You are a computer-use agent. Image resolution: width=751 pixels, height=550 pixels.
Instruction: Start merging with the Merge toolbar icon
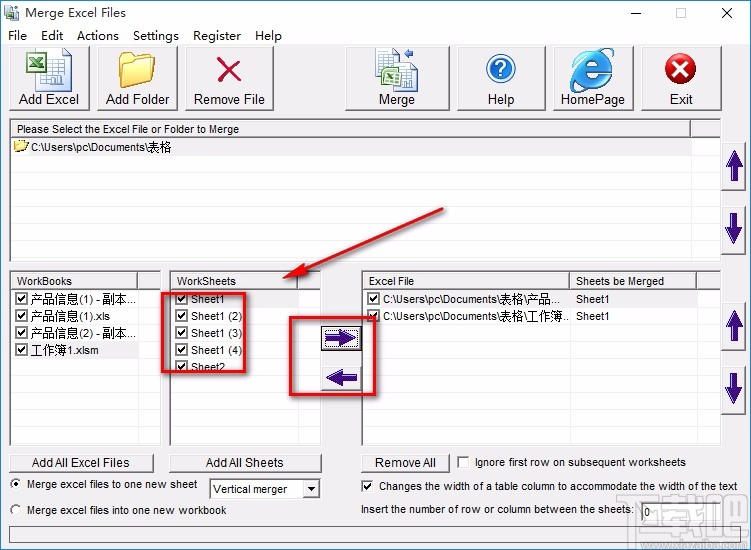point(397,70)
